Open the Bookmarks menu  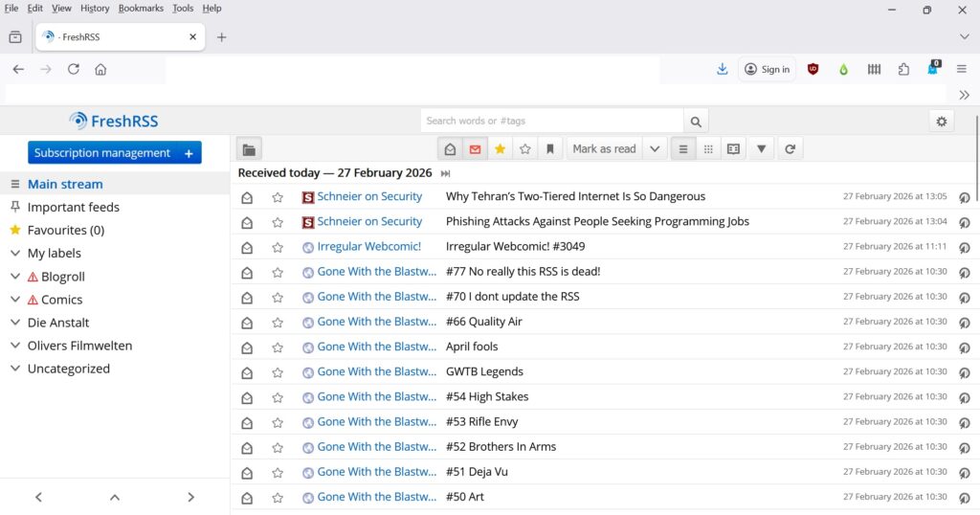coord(141,9)
